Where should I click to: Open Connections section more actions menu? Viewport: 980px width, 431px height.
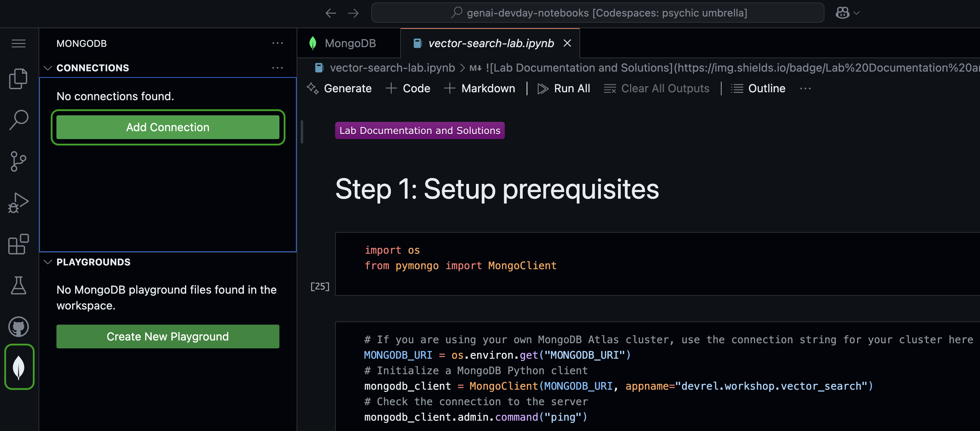pyautogui.click(x=277, y=68)
